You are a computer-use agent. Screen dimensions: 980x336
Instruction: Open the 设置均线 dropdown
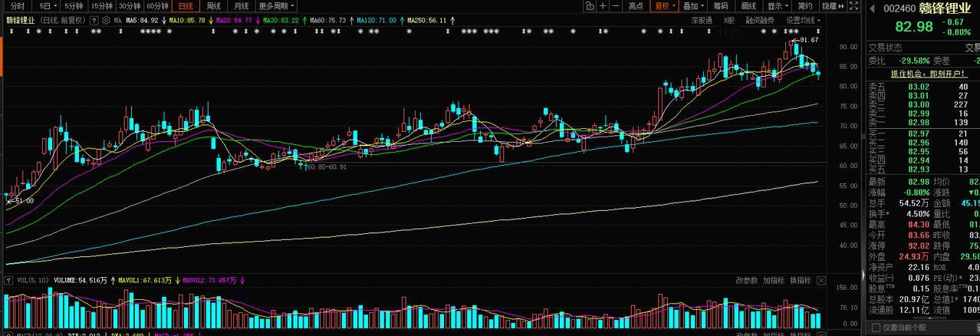coord(804,20)
